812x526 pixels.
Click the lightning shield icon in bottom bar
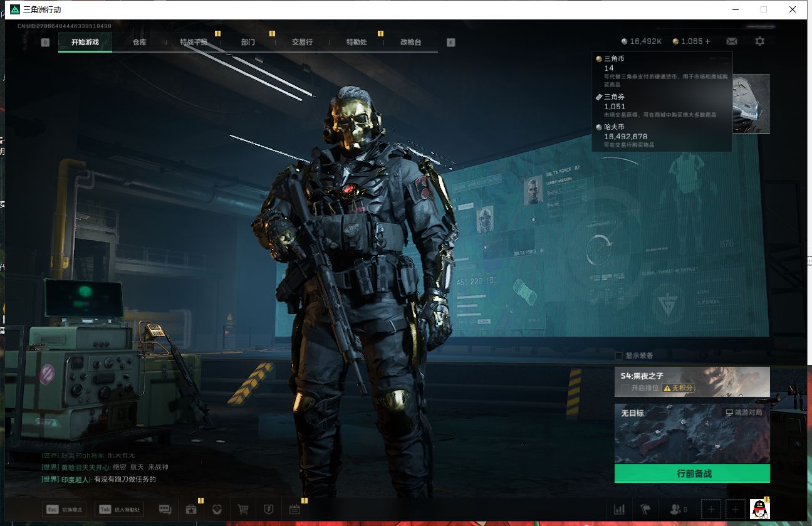[x=268, y=509]
